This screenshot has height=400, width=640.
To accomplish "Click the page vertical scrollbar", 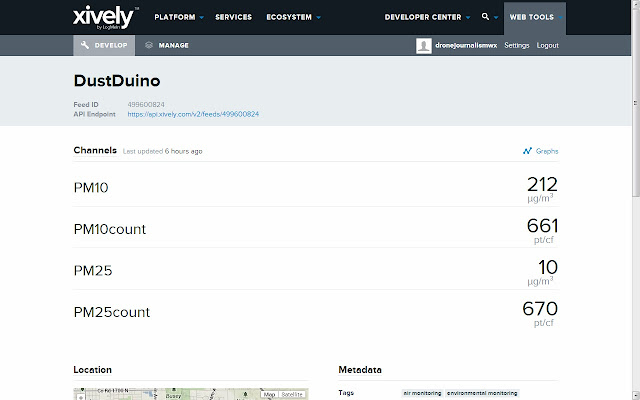I will coord(636,102).
